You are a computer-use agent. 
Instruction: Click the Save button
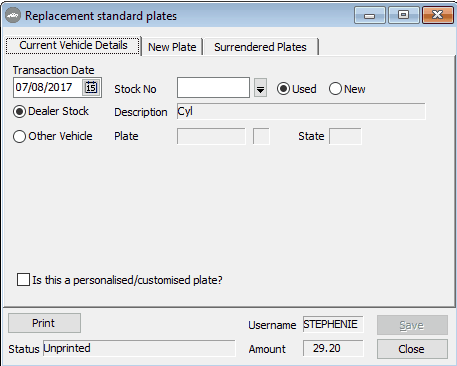[x=412, y=325]
